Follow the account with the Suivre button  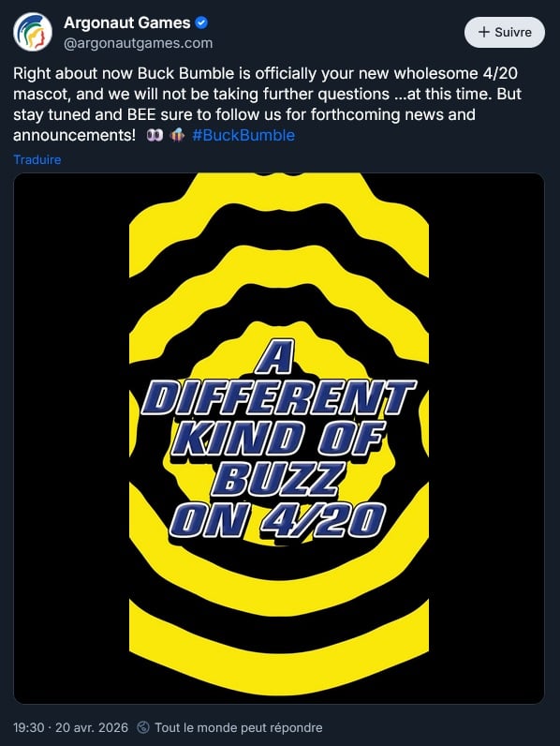click(x=505, y=32)
